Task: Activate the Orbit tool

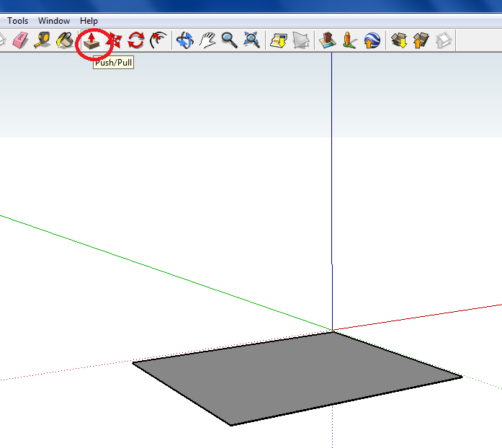Action: pyautogui.click(x=185, y=40)
